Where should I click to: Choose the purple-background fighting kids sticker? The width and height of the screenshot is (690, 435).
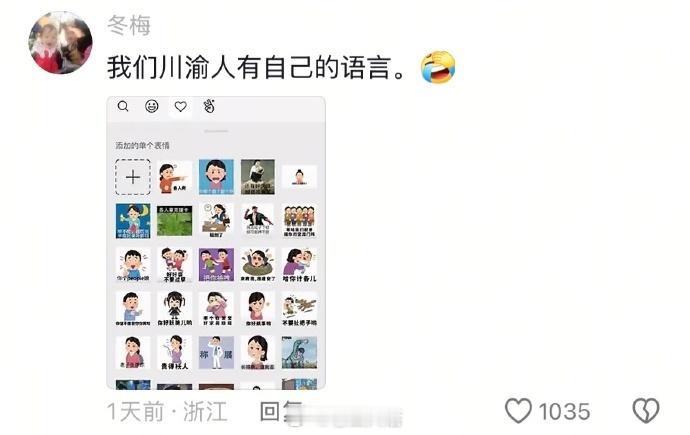click(216, 265)
